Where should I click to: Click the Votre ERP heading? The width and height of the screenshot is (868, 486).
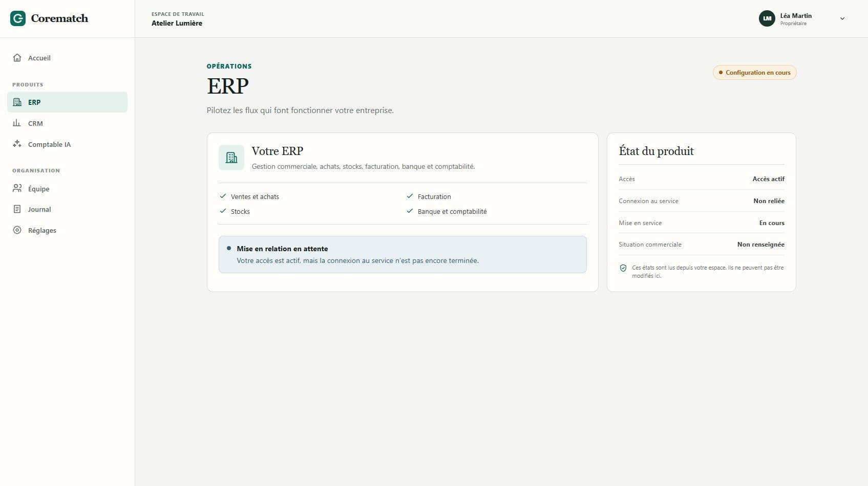pyautogui.click(x=277, y=151)
